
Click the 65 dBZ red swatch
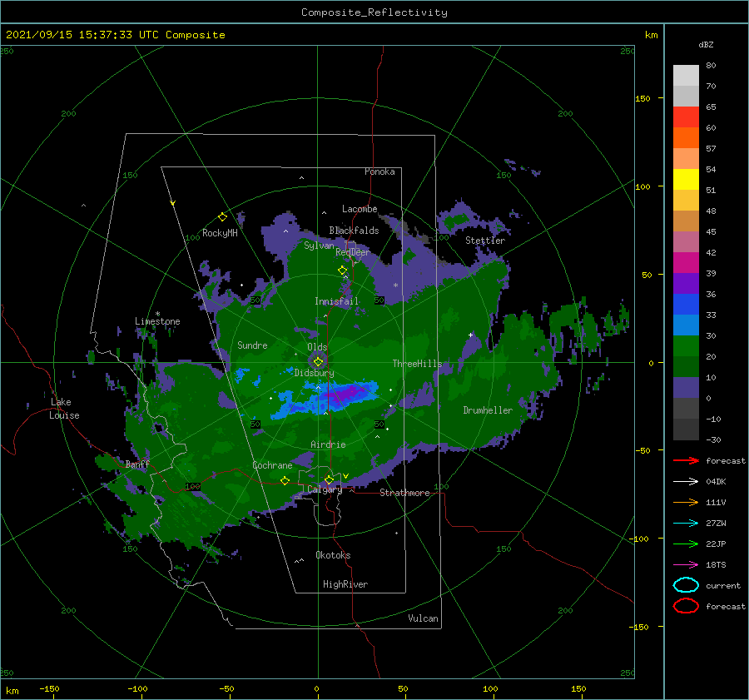coord(686,117)
